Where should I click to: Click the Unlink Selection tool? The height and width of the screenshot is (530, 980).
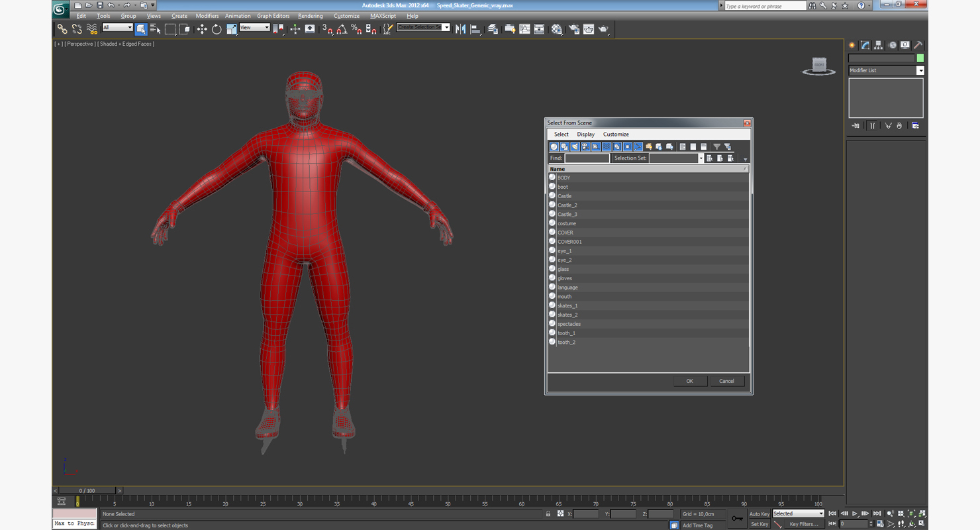pos(77,28)
